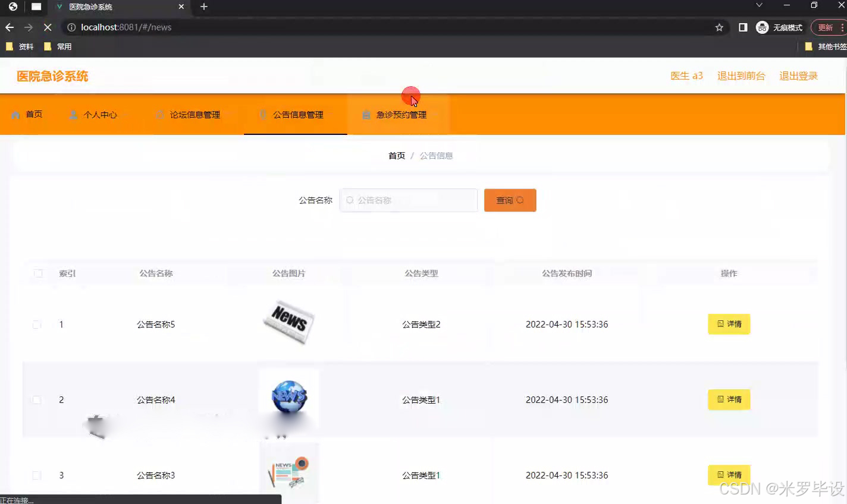The width and height of the screenshot is (847, 504).
Task: Reload the page with browser refresh icon
Action: point(48,27)
